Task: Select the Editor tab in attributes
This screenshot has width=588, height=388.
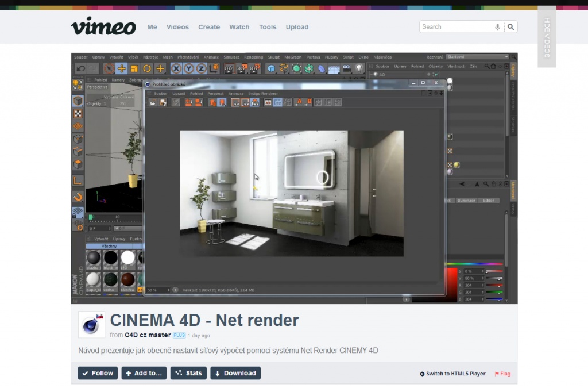Action: click(x=488, y=201)
